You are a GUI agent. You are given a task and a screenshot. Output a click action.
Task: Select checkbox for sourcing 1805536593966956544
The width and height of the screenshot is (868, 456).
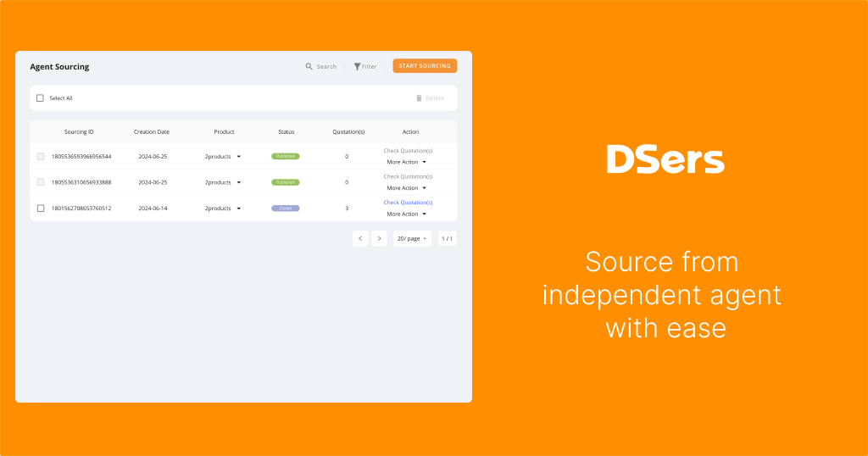click(x=41, y=157)
